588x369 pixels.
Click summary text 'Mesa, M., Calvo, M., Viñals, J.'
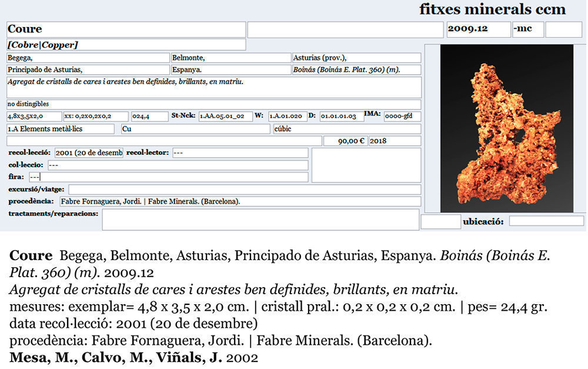click(x=116, y=357)
